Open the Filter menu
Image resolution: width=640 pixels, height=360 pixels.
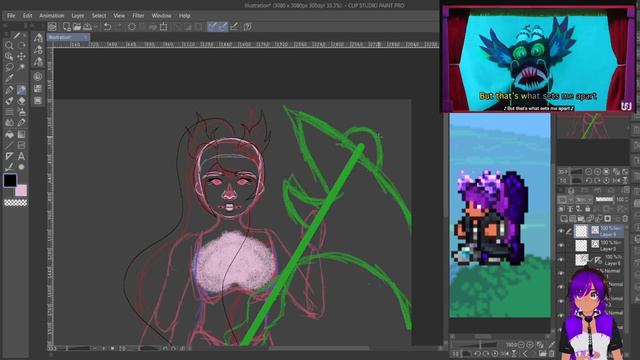pos(138,16)
